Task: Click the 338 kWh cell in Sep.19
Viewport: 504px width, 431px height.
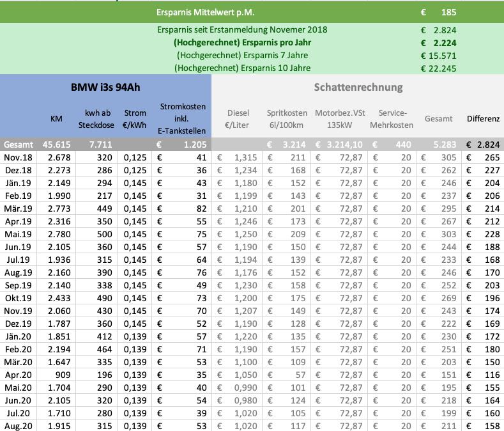Action: (x=105, y=285)
